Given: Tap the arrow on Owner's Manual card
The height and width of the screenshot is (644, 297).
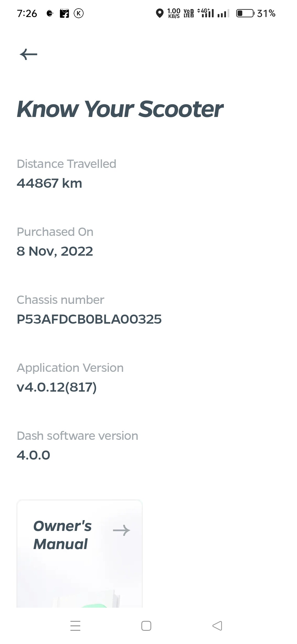Looking at the screenshot, I should coord(122,530).
